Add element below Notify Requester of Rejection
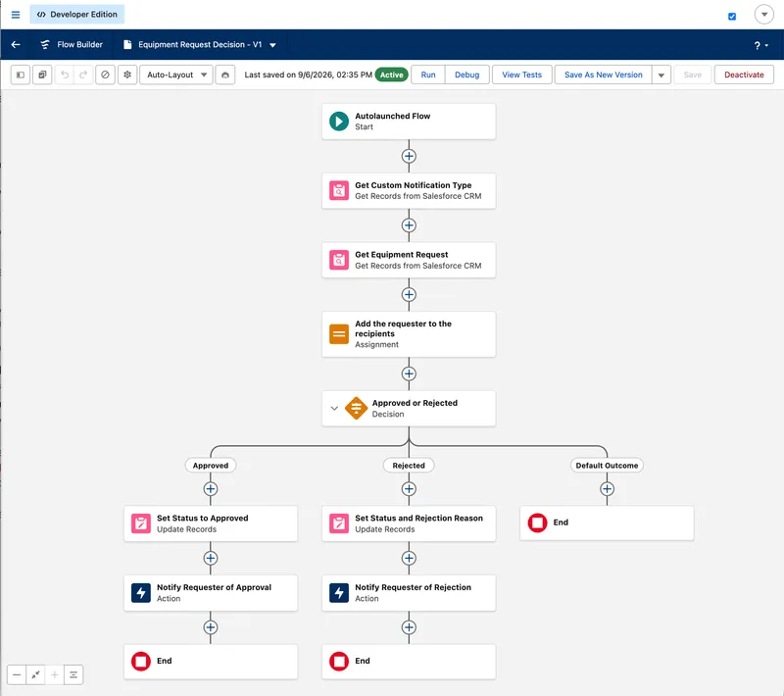Viewport: 784px width, 696px height. [x=409, y=627]
